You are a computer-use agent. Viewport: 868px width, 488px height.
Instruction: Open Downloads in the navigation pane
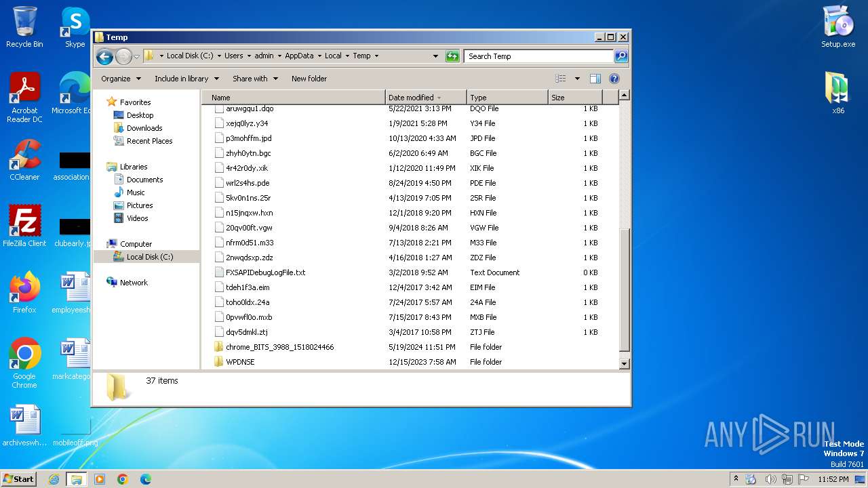[144, 128]
